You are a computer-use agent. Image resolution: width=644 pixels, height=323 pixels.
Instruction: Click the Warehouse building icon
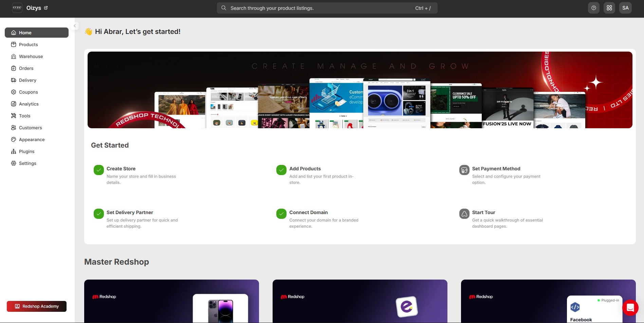(14, 56)
